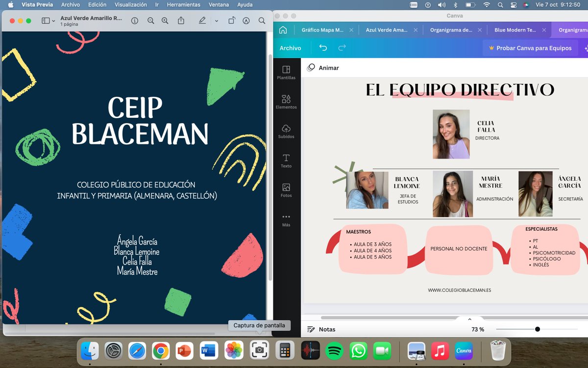Click the Animar button

tap(323, 68)
